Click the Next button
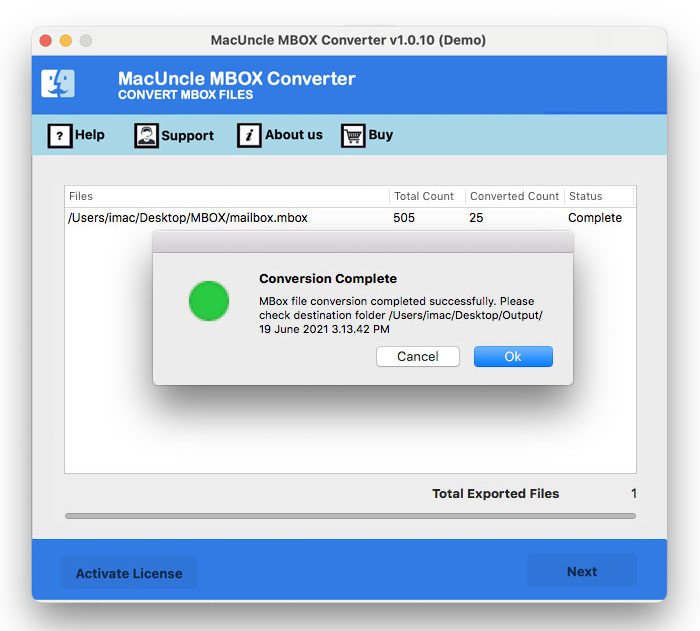The image size is (700, 631). 582,571
